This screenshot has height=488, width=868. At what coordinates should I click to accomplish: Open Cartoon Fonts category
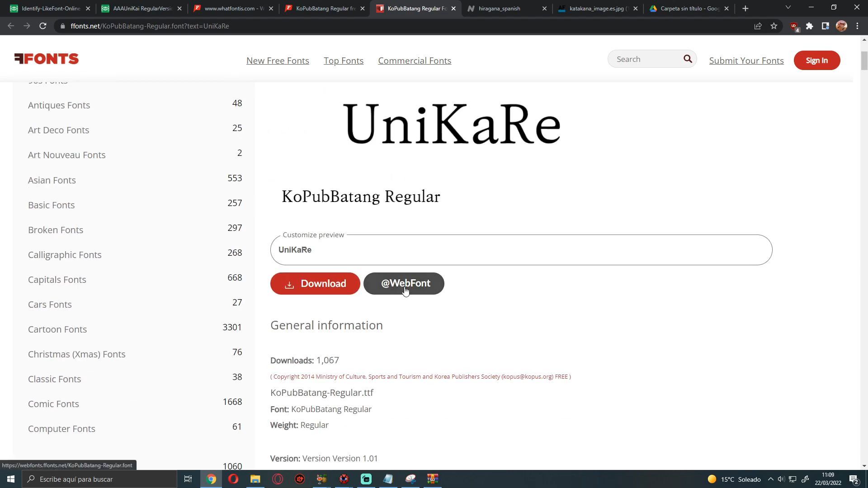[57, 329]
